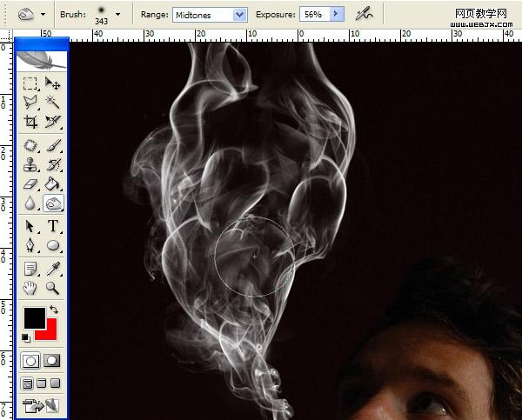Select the Path Selection tool
This screenshot has width=522, height=420.
coord(30,226)
